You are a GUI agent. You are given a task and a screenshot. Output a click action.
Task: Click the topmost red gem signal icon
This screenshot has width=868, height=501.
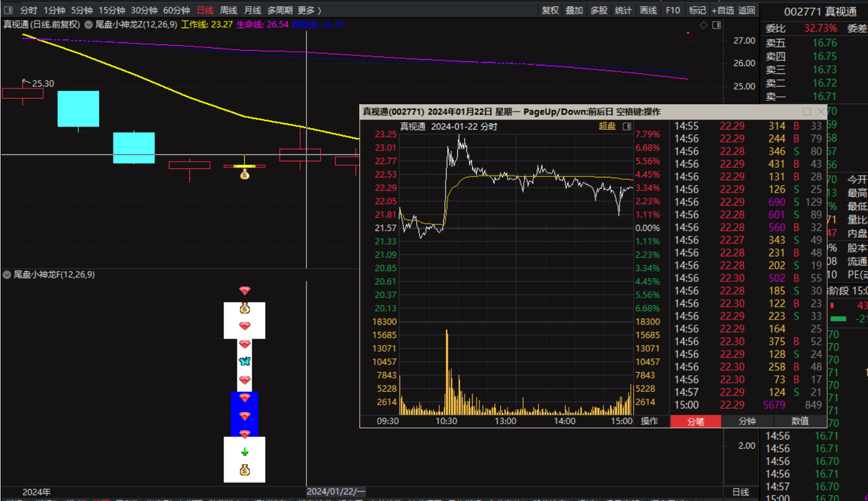[x=244, y=291]
